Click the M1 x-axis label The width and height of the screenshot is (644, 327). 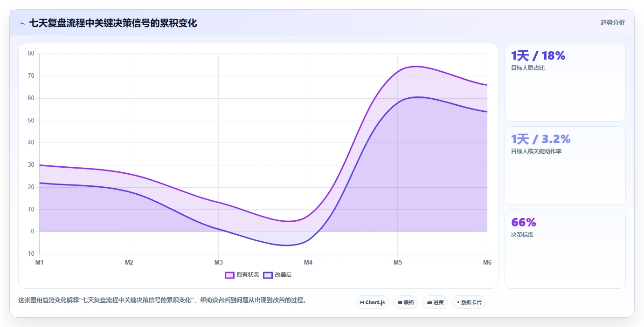(x=40, y=263)
